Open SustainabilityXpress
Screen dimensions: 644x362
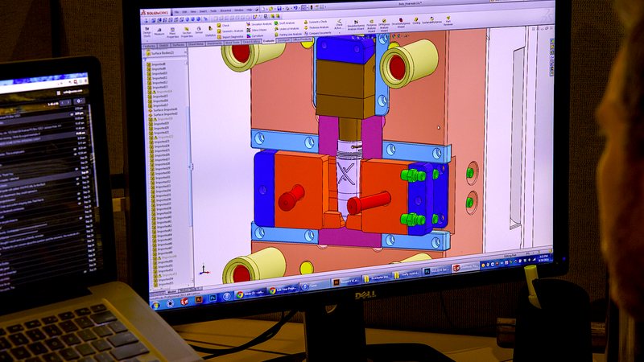click(432, 21)
